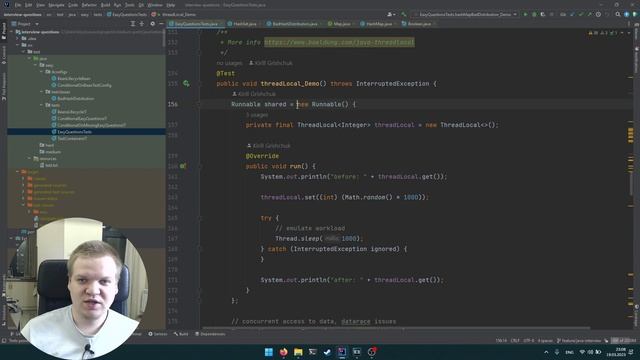This screenshot has height=360, width=640.
Task: Click the git branch widget in status bar
Action: [x=579, y=340]
